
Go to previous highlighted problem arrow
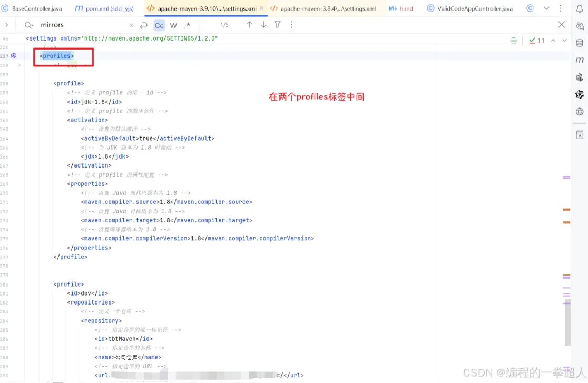(x=553, y=41)
